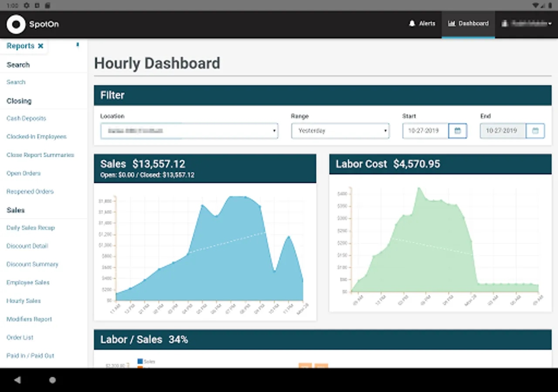Open the Hourly Sales report link
Screen dimensions: 558x392
point(24,301)
